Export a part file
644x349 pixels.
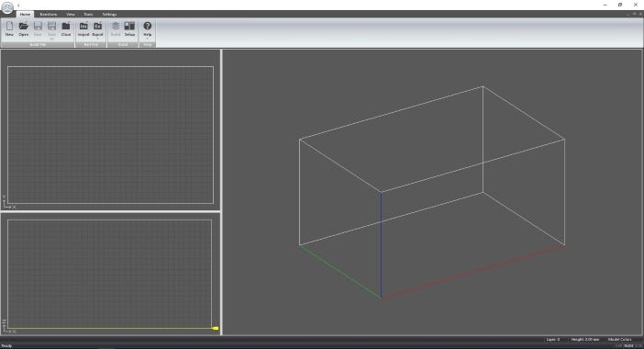[97, 28]
